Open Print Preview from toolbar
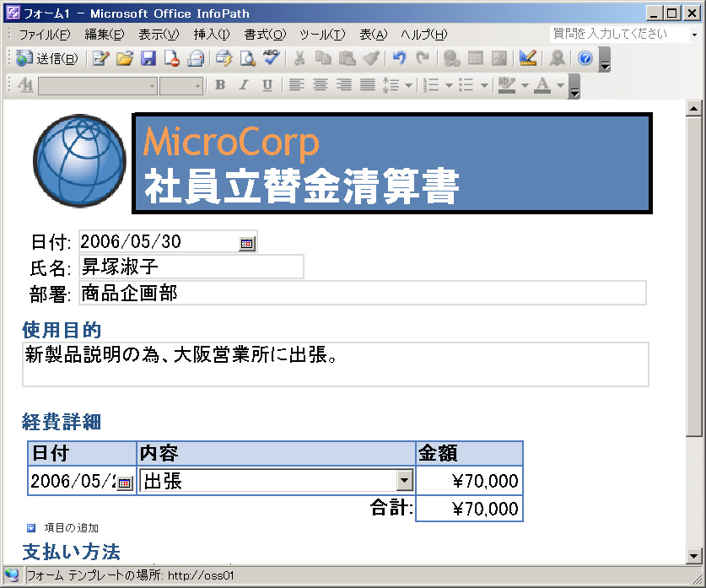The image size is (706, 588). pyautogui.click(x=248, y=58)
